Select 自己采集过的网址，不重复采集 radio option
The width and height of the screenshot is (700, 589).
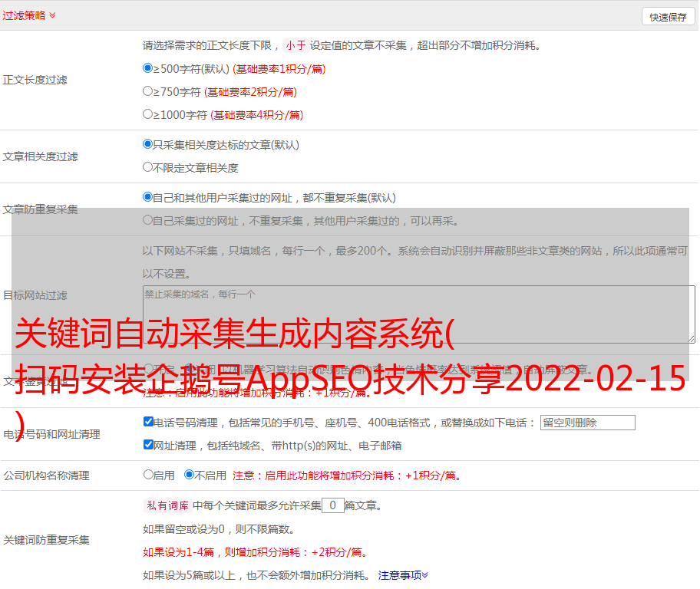[147, 219]
